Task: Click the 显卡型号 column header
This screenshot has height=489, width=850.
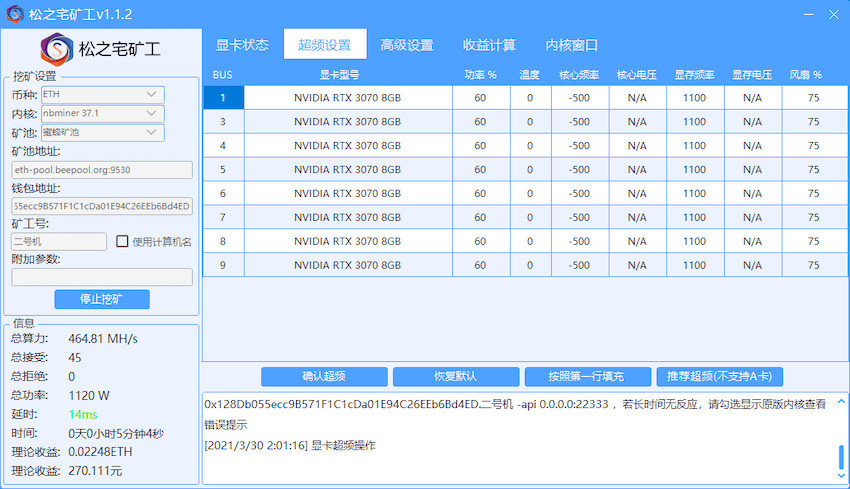Action: point(339,75)
